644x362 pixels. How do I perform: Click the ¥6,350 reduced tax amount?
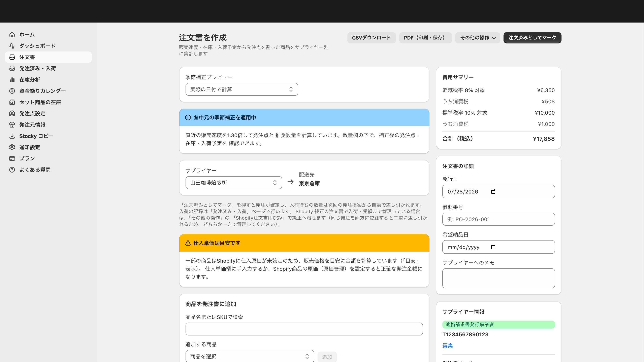[x=546, y=90]
